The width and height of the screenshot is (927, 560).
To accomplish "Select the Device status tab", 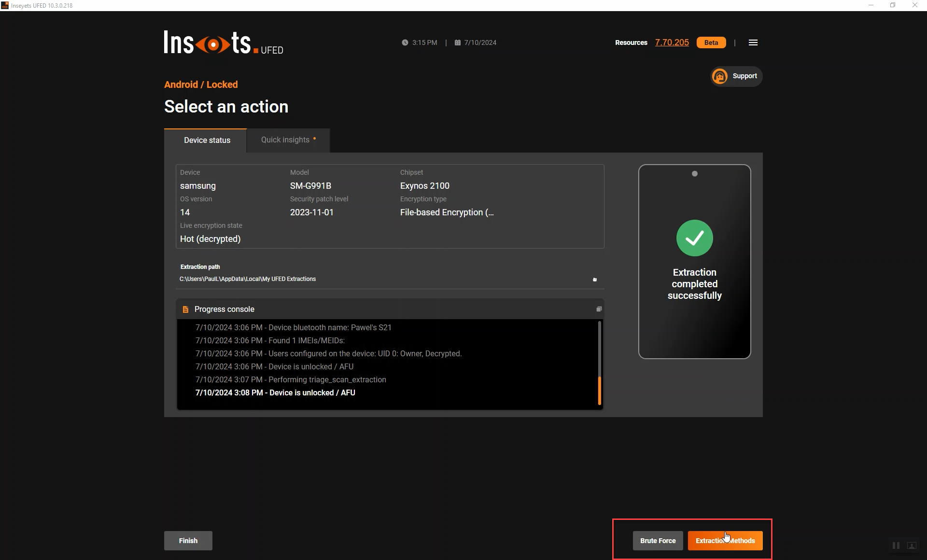I will (207, 140).
